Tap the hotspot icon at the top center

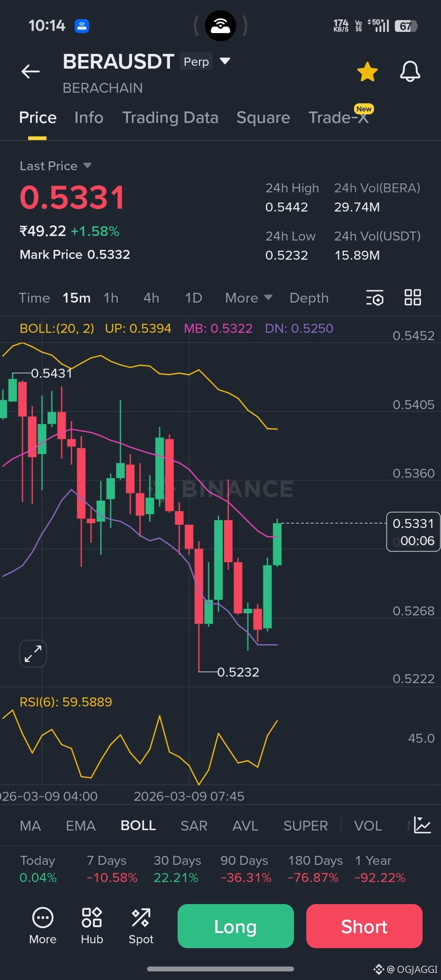click(220, 26)
